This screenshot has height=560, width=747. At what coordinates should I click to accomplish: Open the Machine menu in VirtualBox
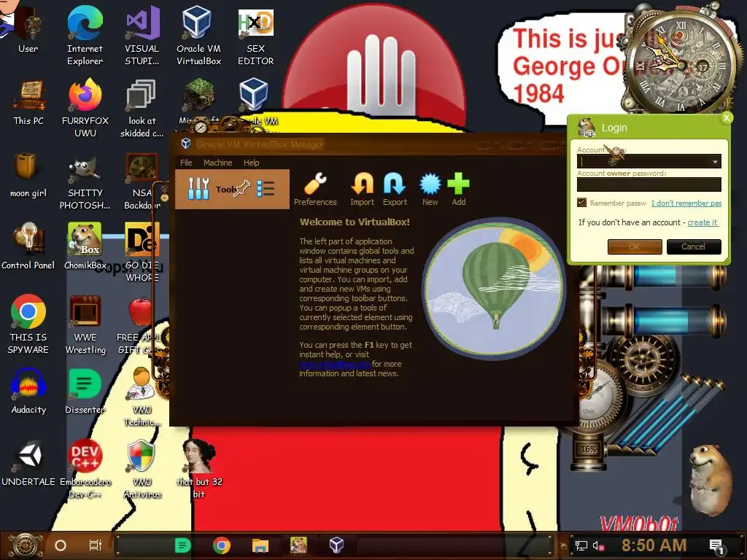click(217, 163)
